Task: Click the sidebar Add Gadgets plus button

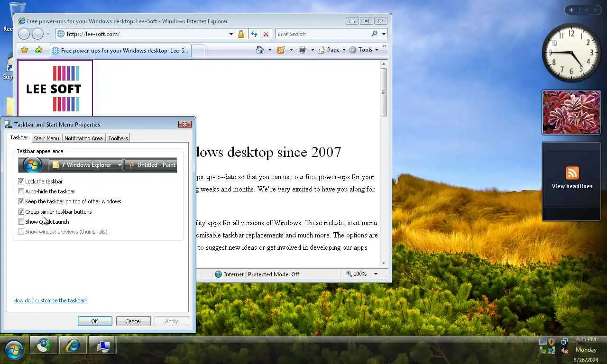Action: point(571,10)
